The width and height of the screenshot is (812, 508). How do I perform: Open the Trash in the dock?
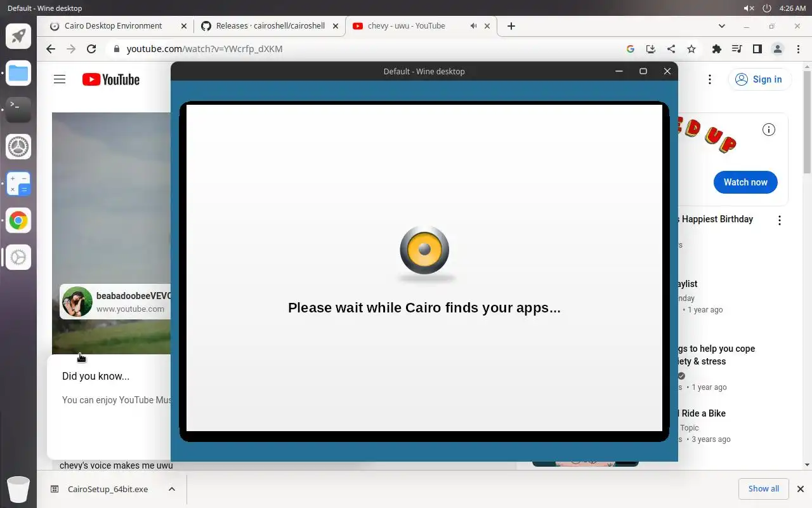pyautogui.click(x=18, y=489)
